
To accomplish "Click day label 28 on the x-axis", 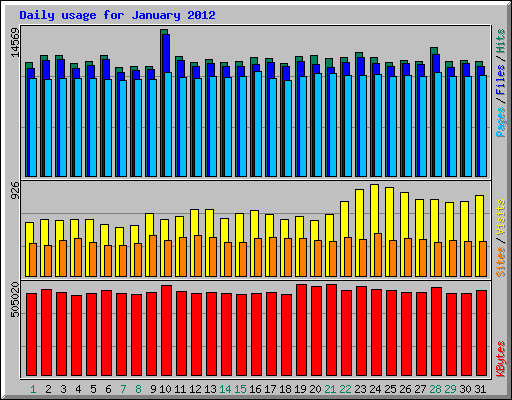I will 435,389.
